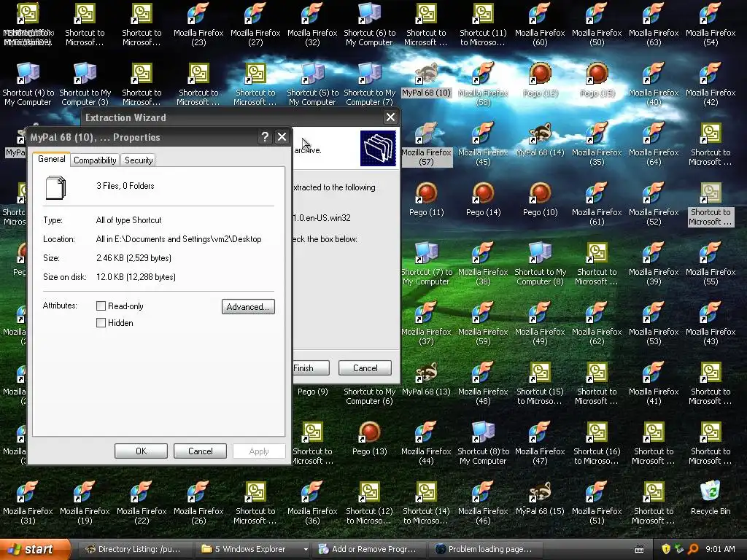The height and width of the screenshot is (560, 747).
Task: Enable the Hidden attribute checkbox
Action: click(x=101, y=323)
